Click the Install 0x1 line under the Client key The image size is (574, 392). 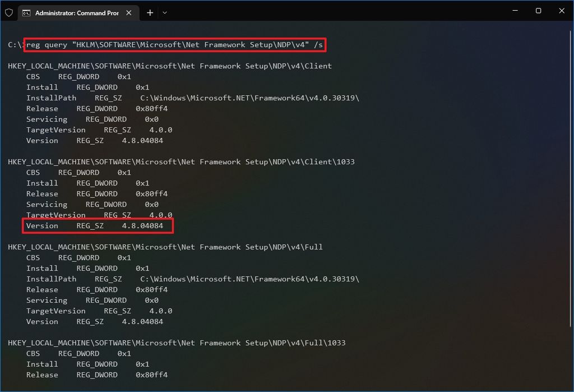88,87
